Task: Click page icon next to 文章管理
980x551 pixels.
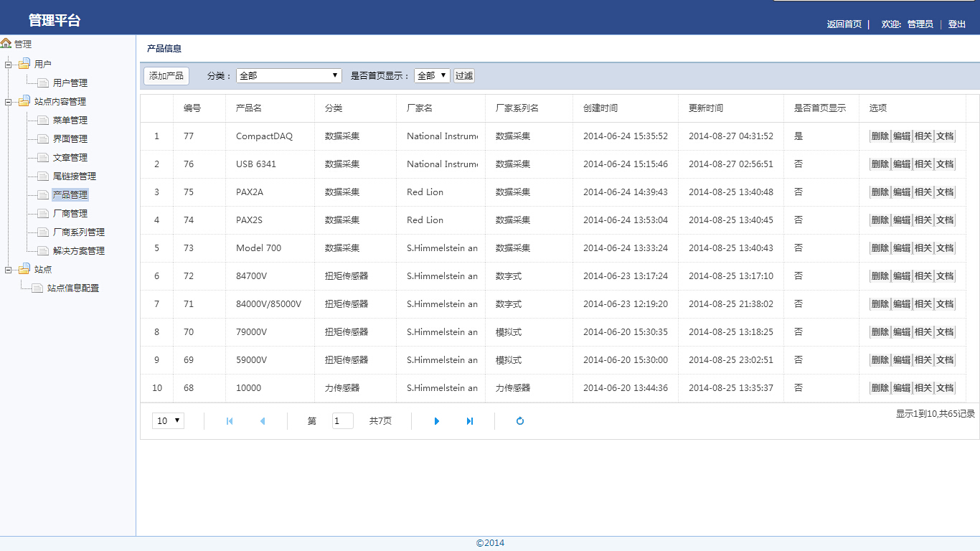Action: click(x=43, y=157)
